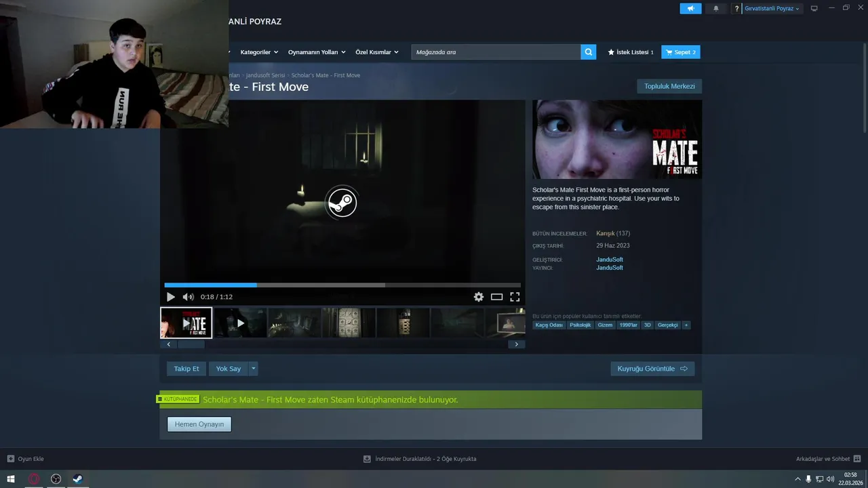
Task: Click the Oyun Ekle add game button
Action: [26, 459]
